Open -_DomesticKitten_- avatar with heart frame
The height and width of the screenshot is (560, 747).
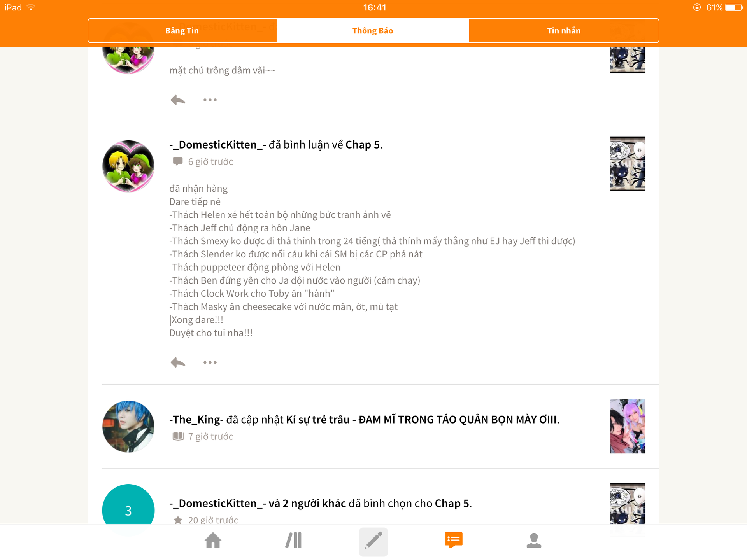coord(128,166)
